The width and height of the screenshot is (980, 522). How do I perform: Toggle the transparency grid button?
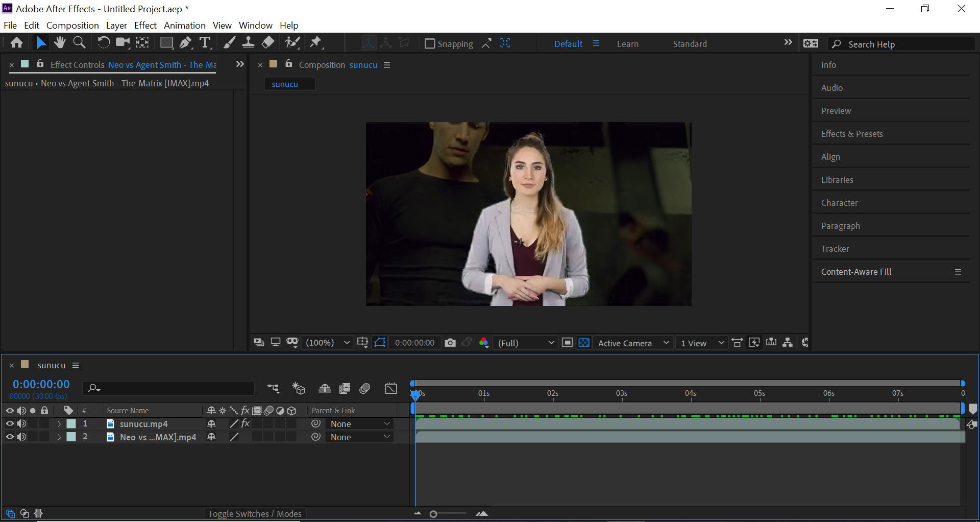584,343
